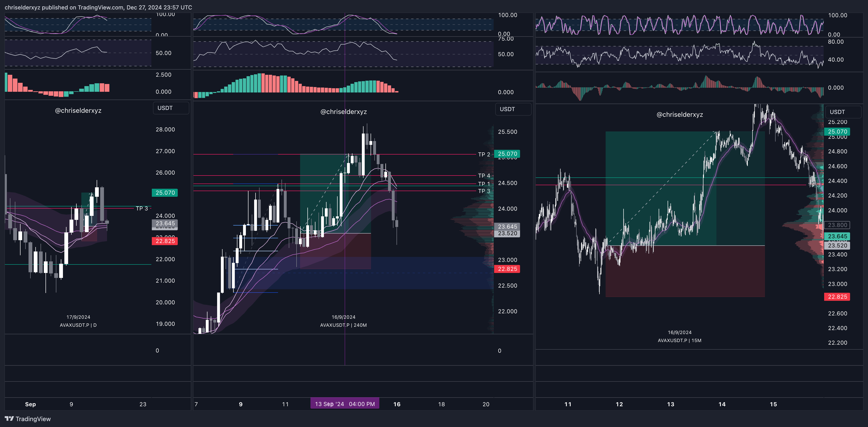Click the crosshair time label 13 Sep '24 04:00 PM
Image resolution: width=868 pixels, height=427 pixels.
coord(344,404)
